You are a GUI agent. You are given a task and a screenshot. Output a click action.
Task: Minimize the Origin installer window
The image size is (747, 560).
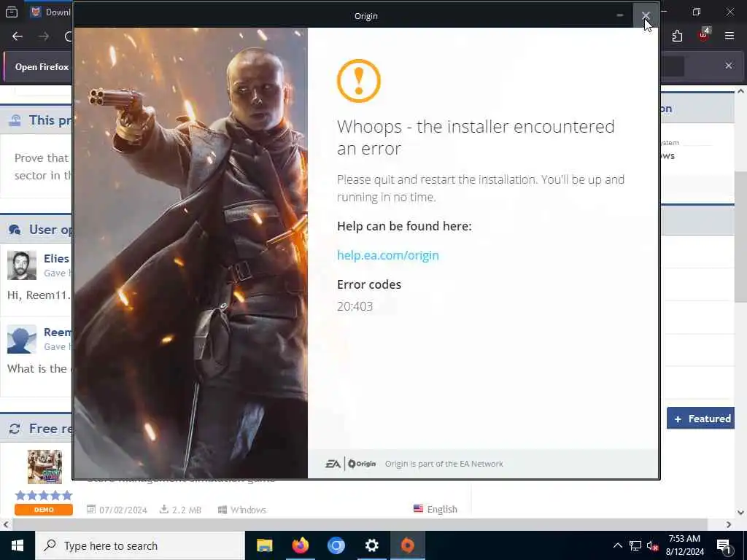coord(620,16)
